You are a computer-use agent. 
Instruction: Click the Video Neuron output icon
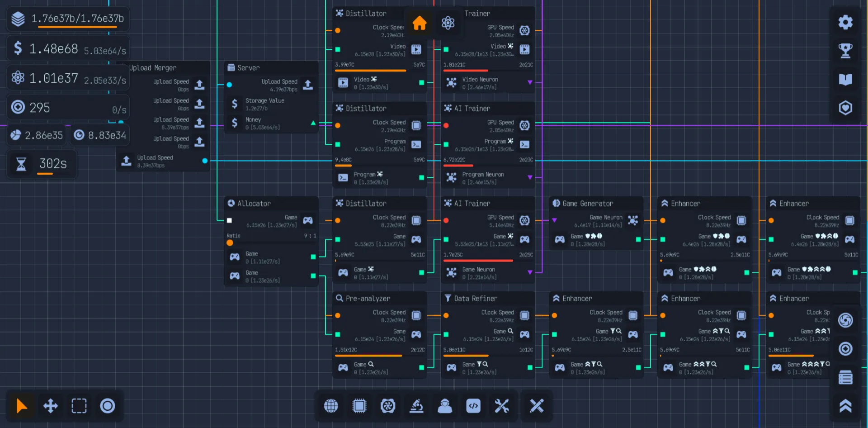click(x=451, y=82)
